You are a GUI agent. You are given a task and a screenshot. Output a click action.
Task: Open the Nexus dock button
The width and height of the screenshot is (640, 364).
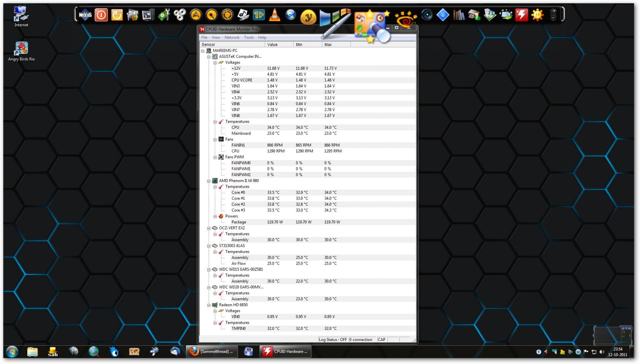tap(85, 15)
